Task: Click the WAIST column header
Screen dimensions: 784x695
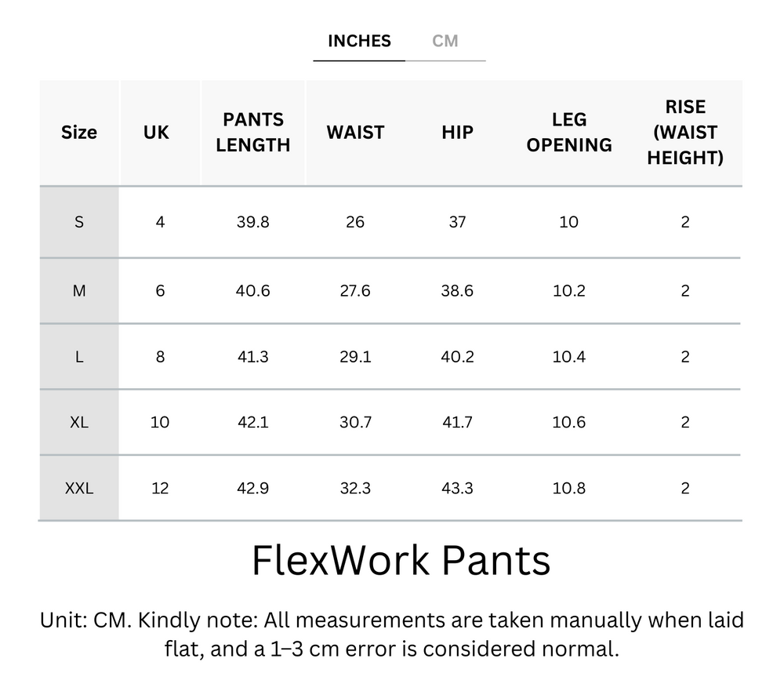Action: click(x=356, y=133)
